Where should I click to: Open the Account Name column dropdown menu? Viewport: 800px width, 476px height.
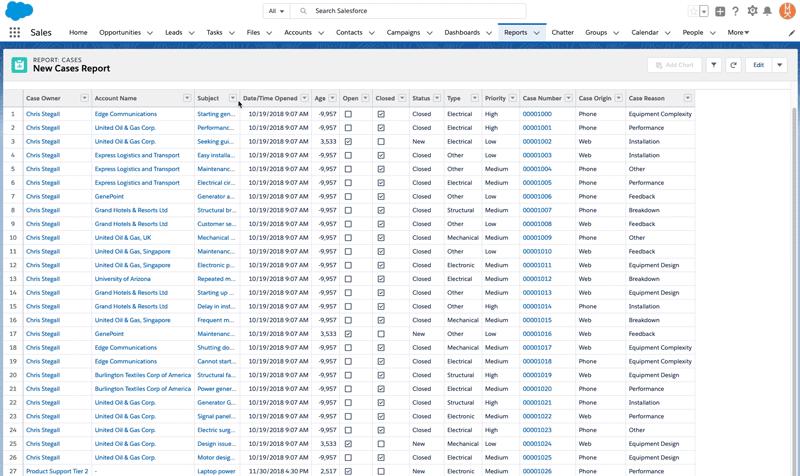pyautogui.click(x=187, y=98)
